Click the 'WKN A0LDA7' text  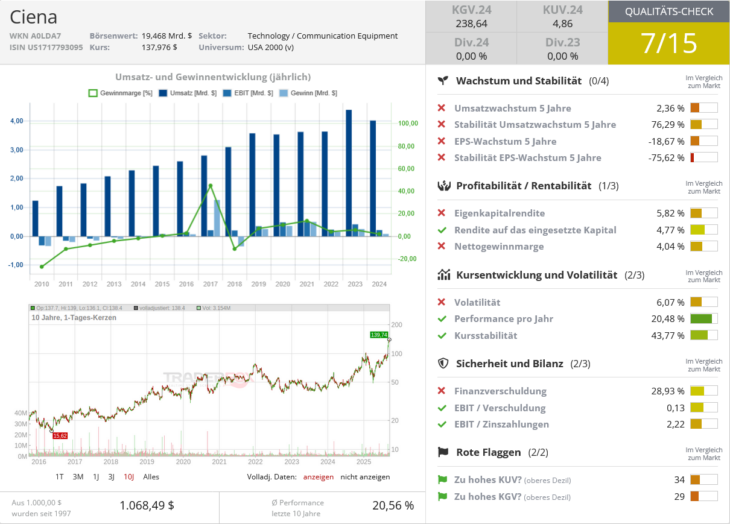(x=35, y=36)
